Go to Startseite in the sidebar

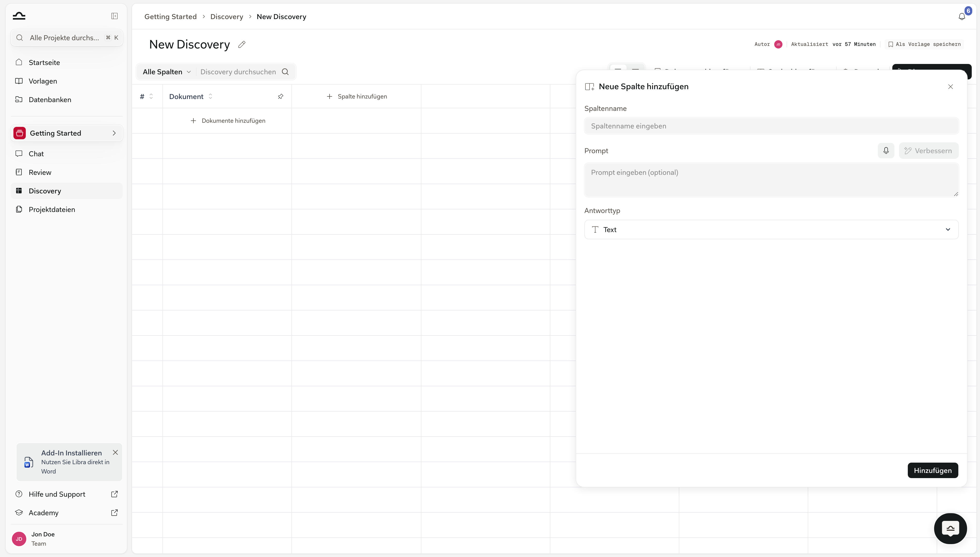(x=67, y=62)
